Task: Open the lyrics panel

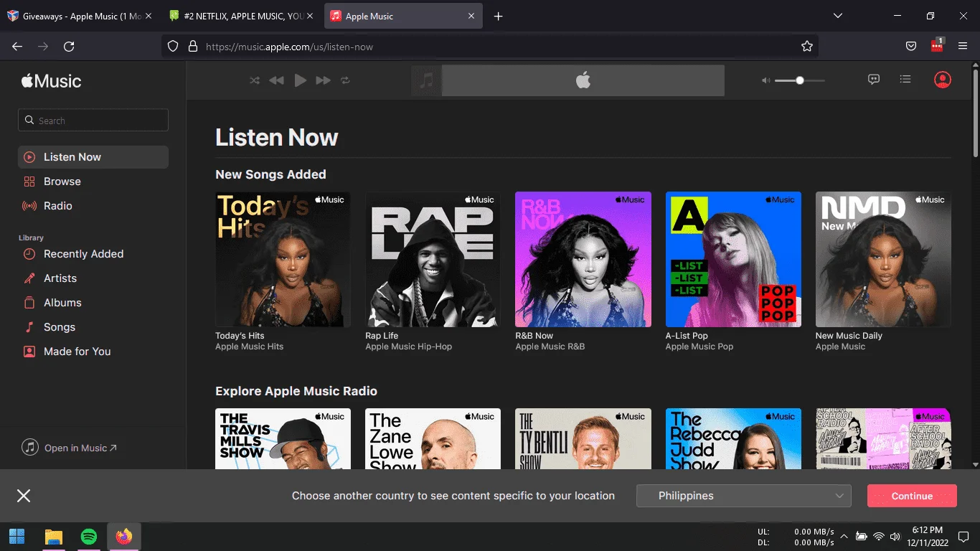Action: click(x=874, y=80)
